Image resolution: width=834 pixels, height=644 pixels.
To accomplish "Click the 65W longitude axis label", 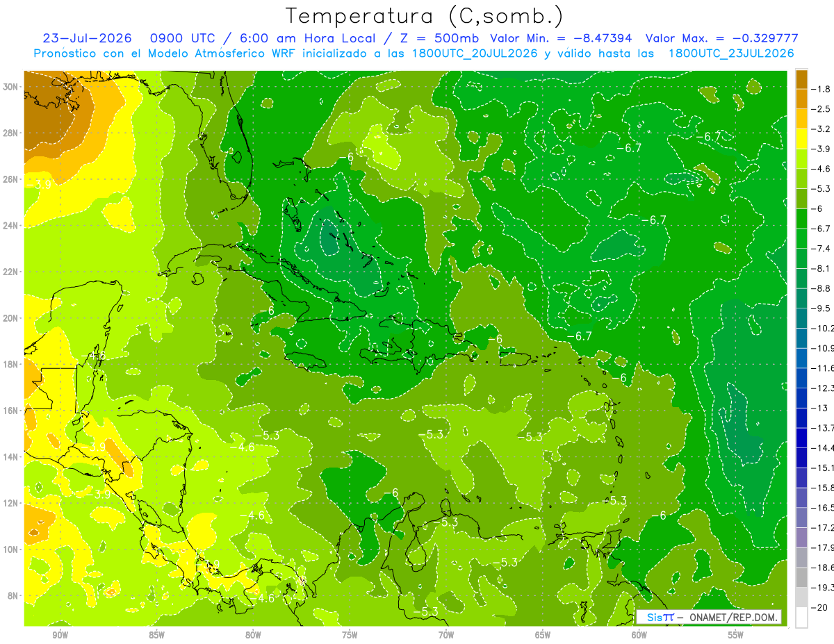I will [x=543, y=635].
